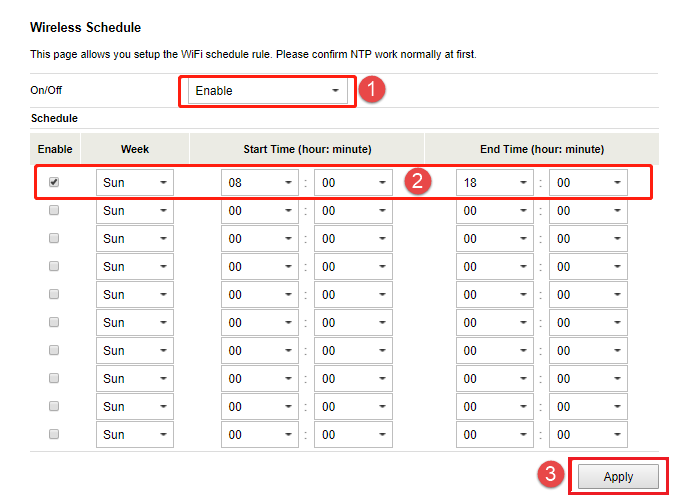The height and width of the screenshot is (497, 681).
Task: Enable the ninth schedule row checkbox
Action: coord(54,406)
